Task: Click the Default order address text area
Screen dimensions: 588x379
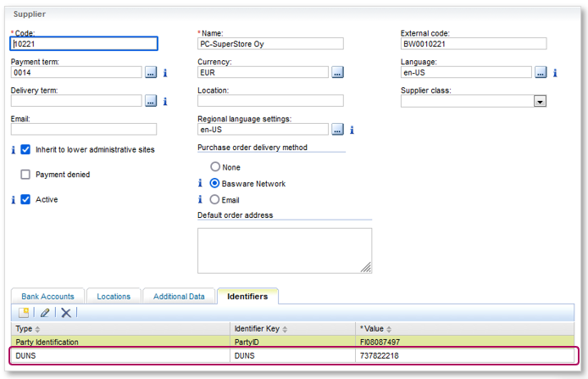Action: (285, 250)
